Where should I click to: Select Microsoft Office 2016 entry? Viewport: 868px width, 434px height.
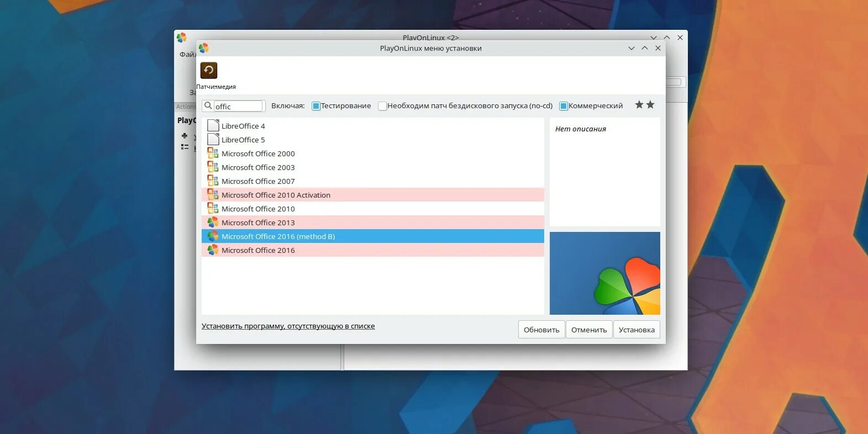click(373, 250)
